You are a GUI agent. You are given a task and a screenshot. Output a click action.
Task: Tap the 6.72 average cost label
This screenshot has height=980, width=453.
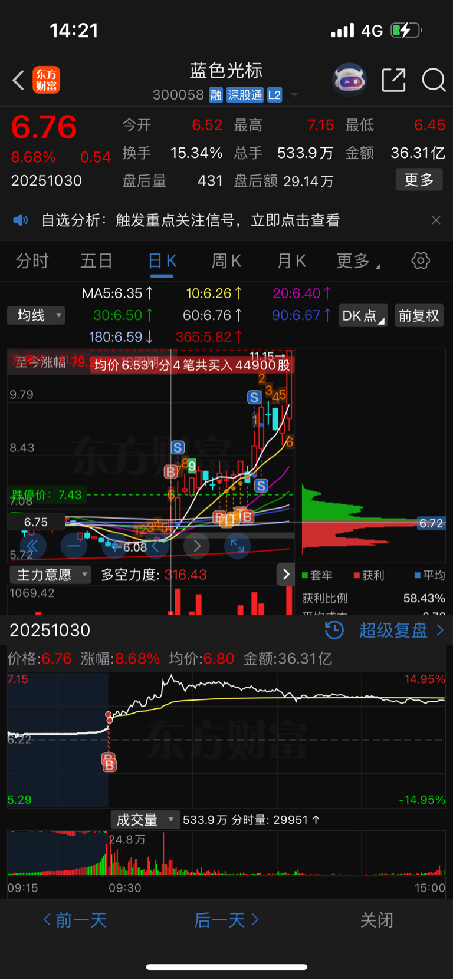coord(431,523)
